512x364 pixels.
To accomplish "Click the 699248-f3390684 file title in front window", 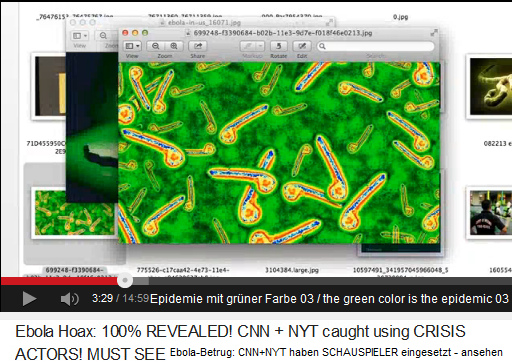I will pyautogui.click(x=283, y=33).
